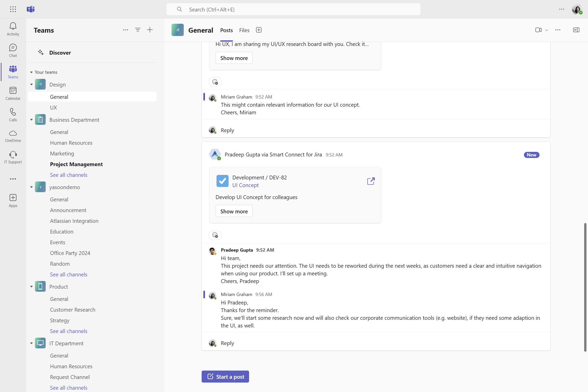Toggle the right side pane icon
The image size is (588, 392).
pyautogui.click(x=576, y=30)
